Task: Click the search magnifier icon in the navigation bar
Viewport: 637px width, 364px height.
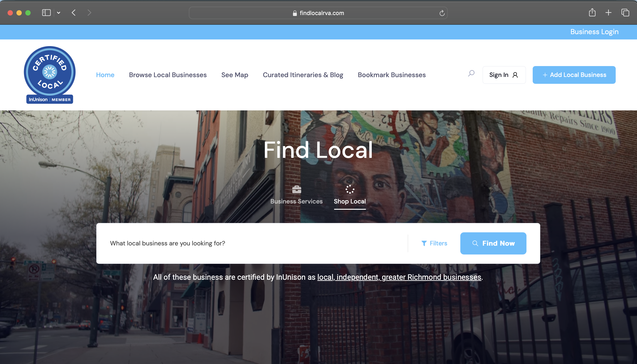Action: (471, 74)
